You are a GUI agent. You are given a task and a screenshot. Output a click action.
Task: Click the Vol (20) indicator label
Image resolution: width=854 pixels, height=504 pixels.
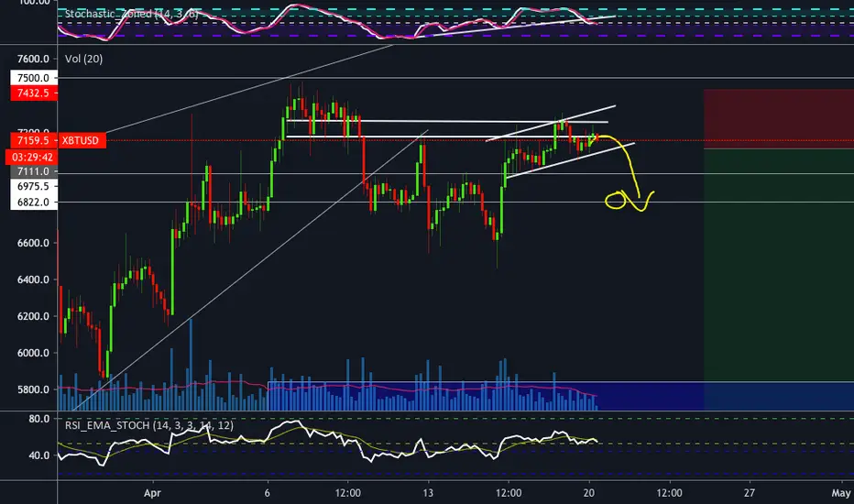(83, 59)
